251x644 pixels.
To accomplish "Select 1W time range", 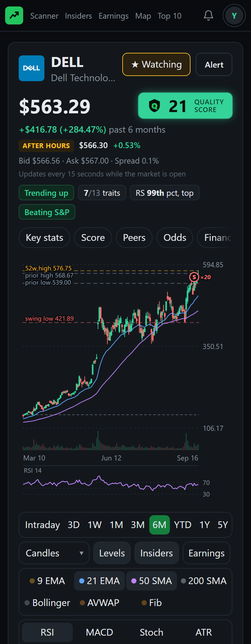I will coord(95,525).
